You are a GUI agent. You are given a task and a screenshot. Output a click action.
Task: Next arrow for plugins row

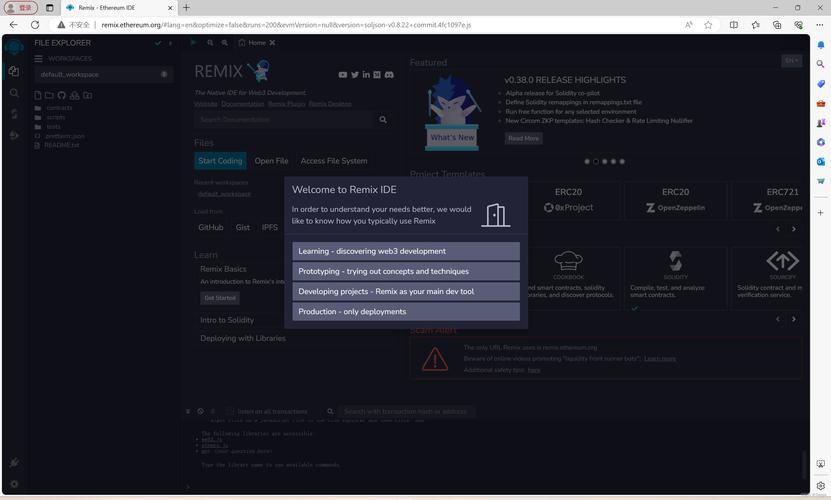[x=793, y=319]
